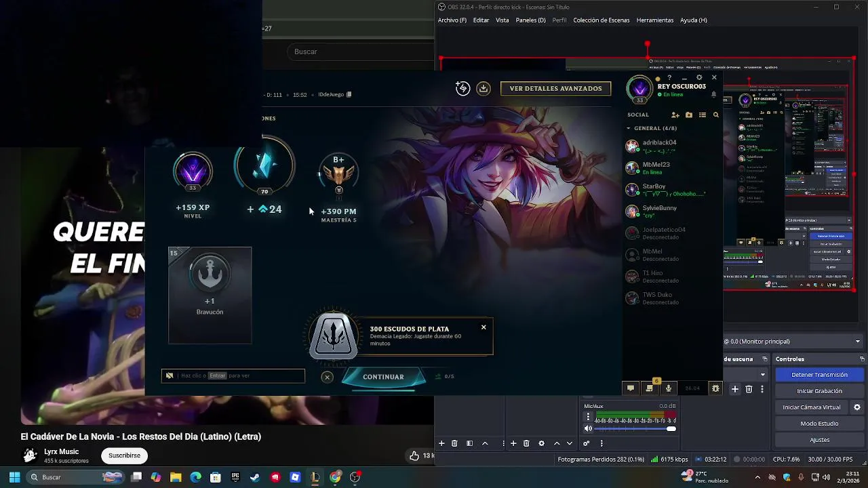Open the add friend icon in Social panel
The height and width of the screenshot is (488, 868).
675,115
